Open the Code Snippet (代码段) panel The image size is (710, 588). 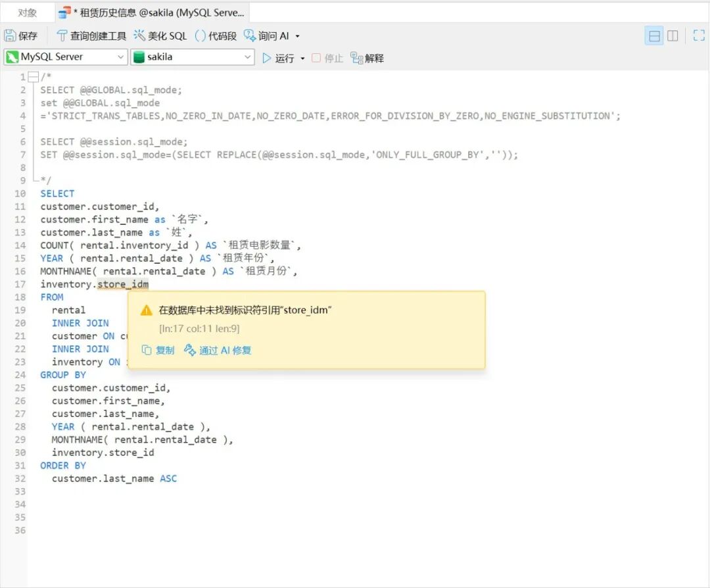216,36
